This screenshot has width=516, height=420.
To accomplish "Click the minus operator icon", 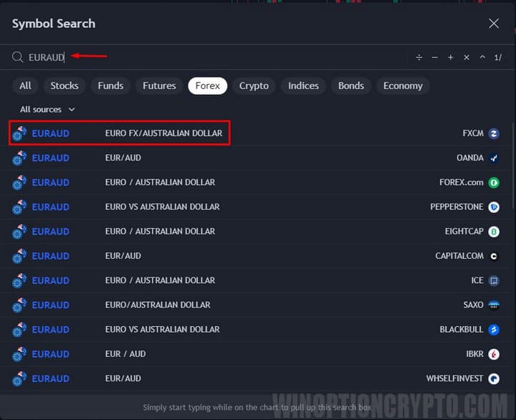I will tap(435, 57).
